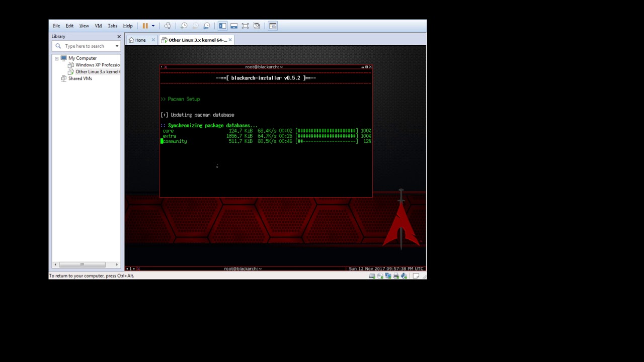The image size is (644, 362).
Task: Click the printer status bar icon
Action: tap(396, 276)
